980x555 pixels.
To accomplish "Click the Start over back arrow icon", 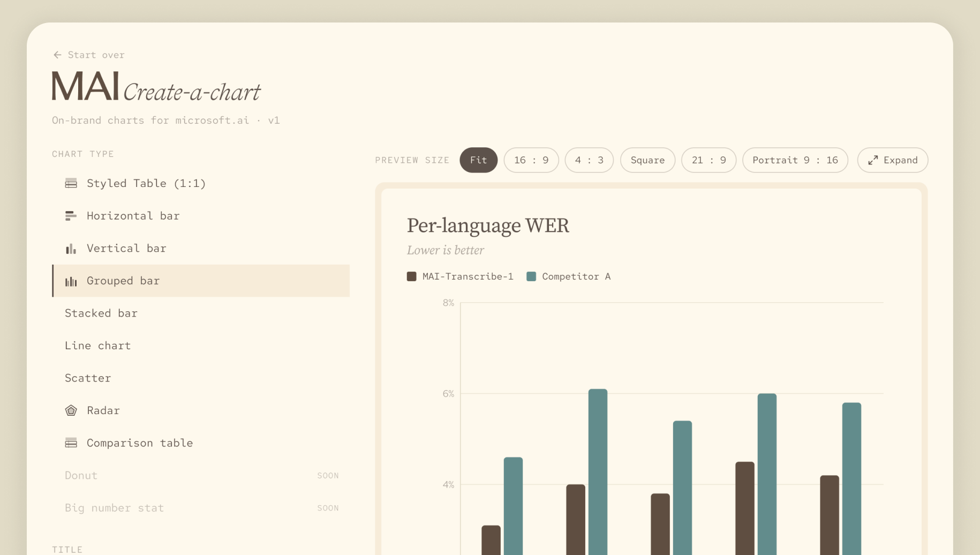I will coord(57,55).
